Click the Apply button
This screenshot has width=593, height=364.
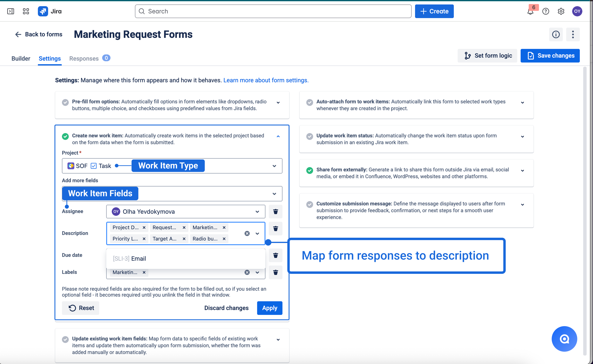pyautogui.click(x=269, y=308)
